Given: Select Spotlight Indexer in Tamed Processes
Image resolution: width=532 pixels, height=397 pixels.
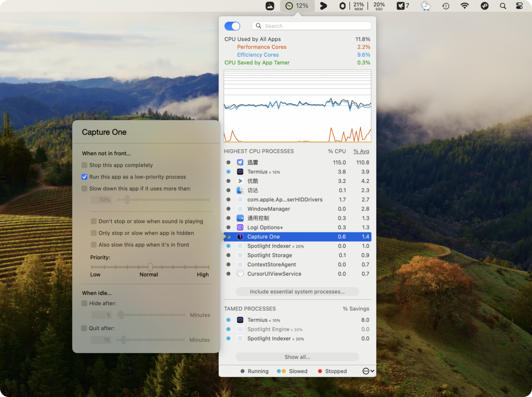Looking at the screenshot, I should click(x=297, y=338).
